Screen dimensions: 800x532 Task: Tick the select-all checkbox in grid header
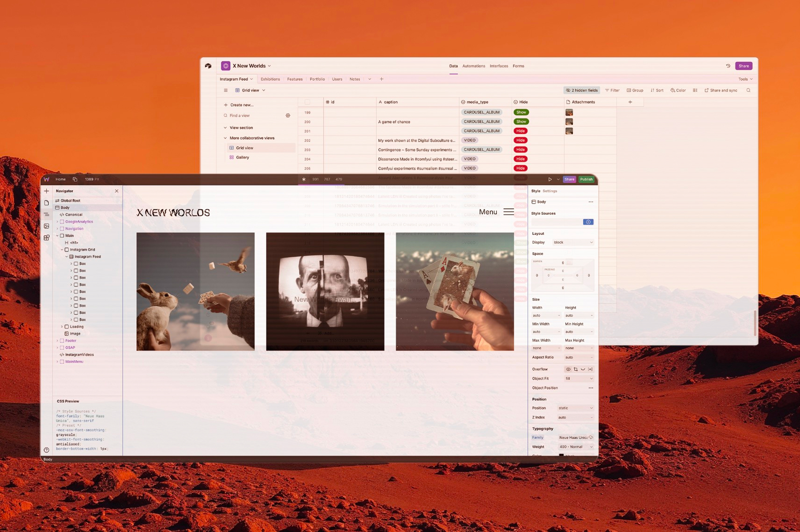point(307,102)
